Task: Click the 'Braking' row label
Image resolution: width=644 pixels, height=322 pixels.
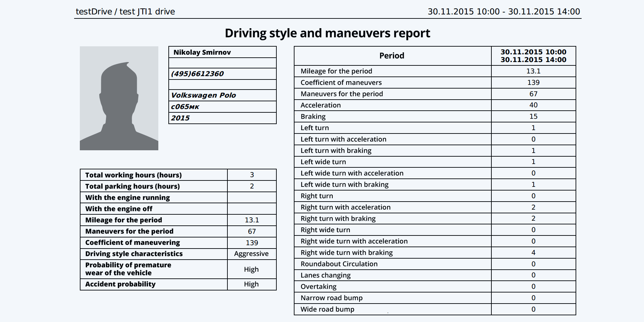Action: pyautogui.click(x=313, y=117)
